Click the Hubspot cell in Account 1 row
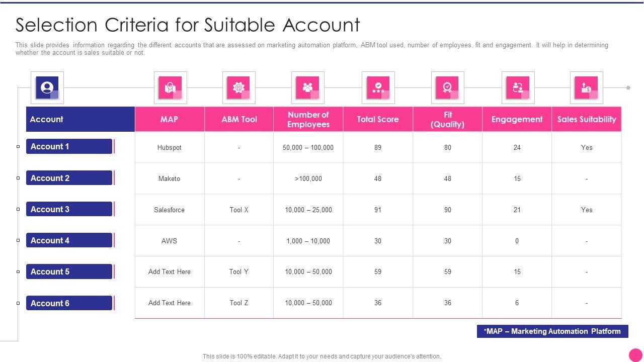Screen dimensions: 644x362 click(169, 147)
